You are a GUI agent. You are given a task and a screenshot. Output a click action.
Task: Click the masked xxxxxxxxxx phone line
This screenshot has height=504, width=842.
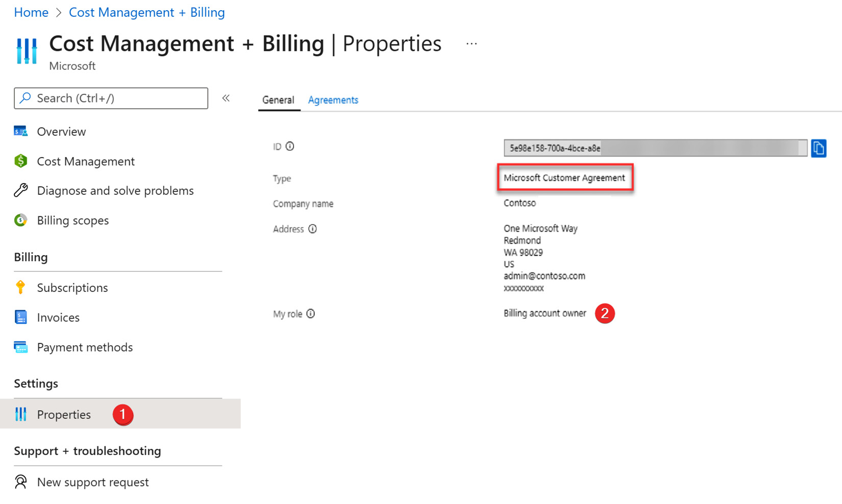pos(524,288)
